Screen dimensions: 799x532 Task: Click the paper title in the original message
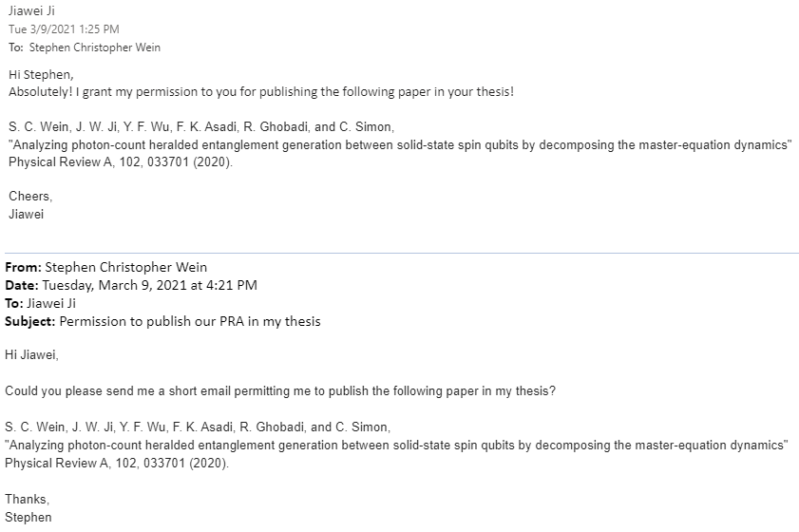point(396,446)
